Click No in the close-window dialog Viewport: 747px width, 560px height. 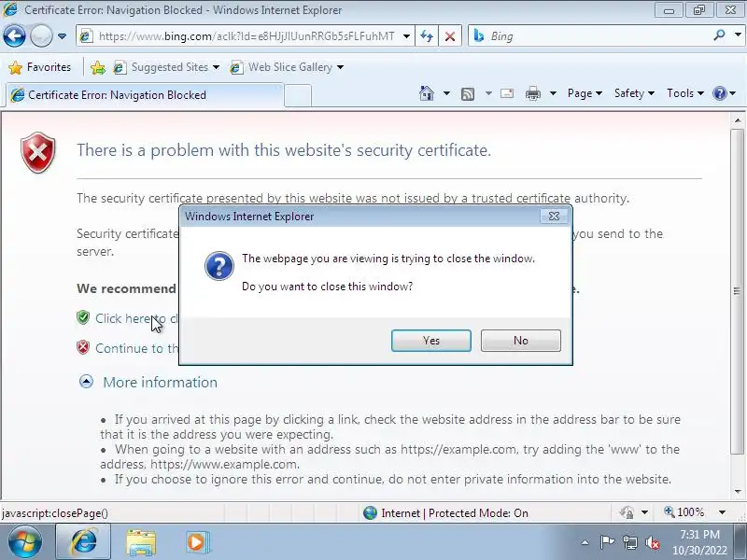[521, 341]
